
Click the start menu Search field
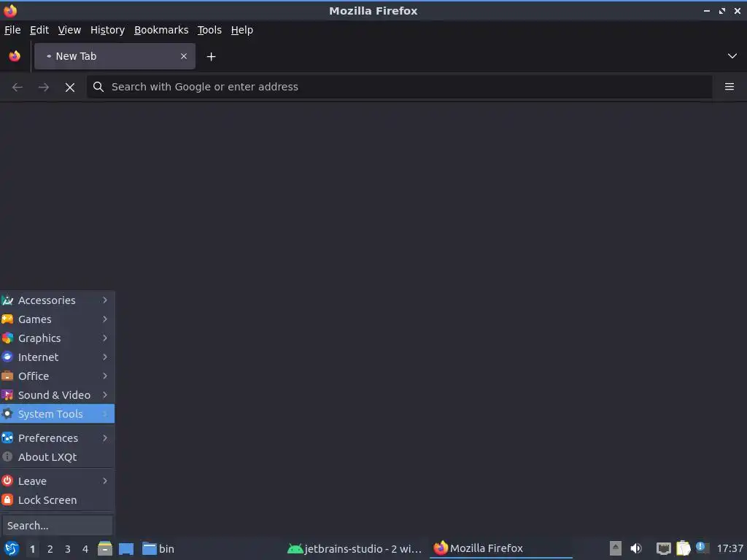pyautogui.click(x=57, y=526)
